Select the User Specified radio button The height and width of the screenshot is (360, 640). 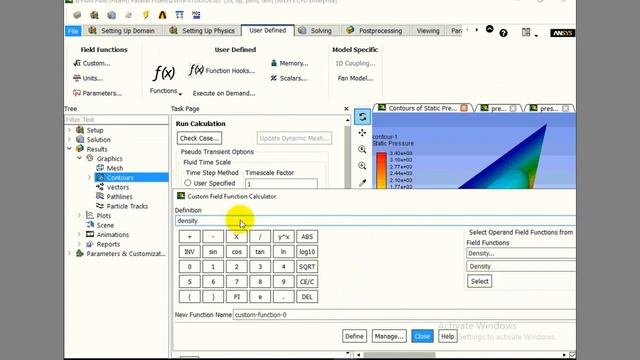tap(188, 183)
